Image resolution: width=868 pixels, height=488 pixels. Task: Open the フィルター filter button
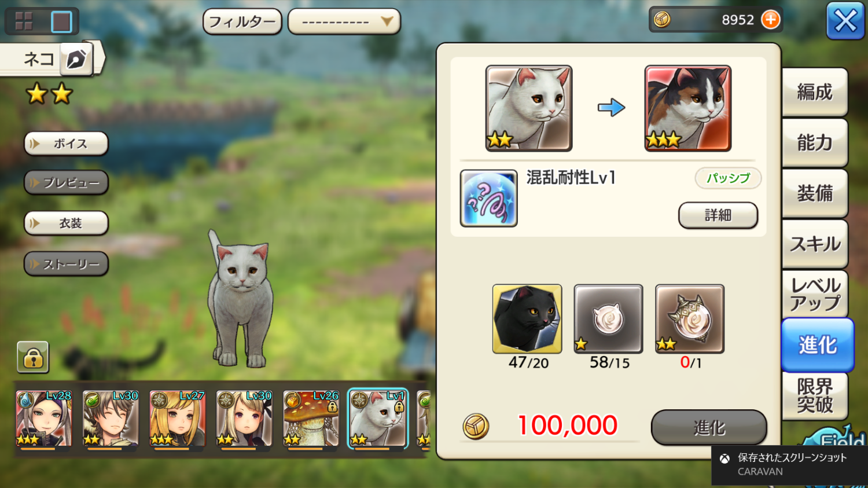[x=242, y=21]
